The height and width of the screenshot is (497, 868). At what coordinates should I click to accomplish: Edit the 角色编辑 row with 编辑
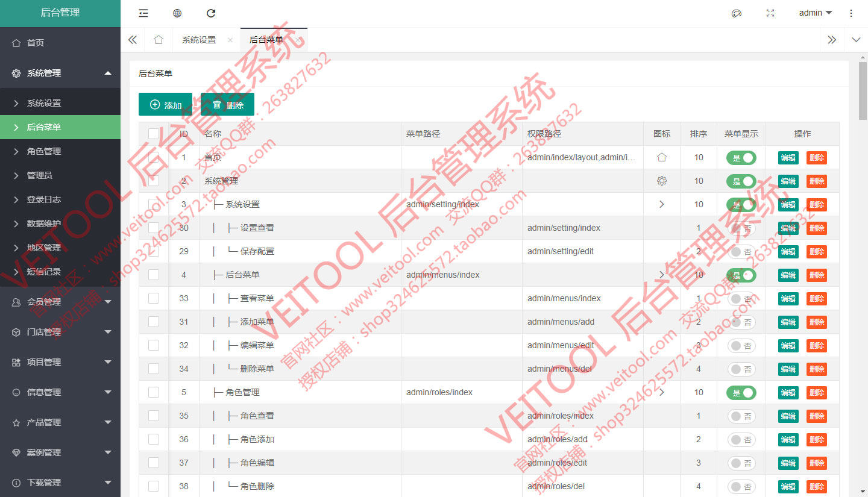[x=788, y=463]
